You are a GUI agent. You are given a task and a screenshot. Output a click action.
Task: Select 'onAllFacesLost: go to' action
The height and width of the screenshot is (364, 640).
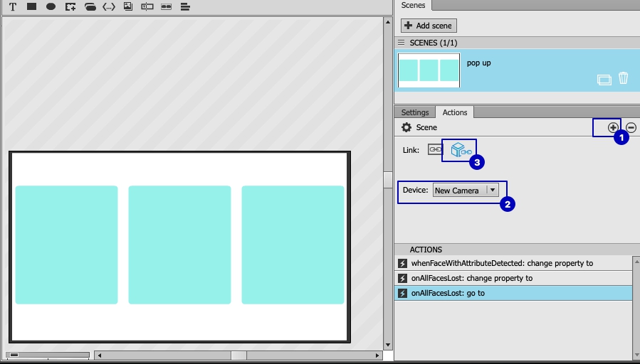513,293
